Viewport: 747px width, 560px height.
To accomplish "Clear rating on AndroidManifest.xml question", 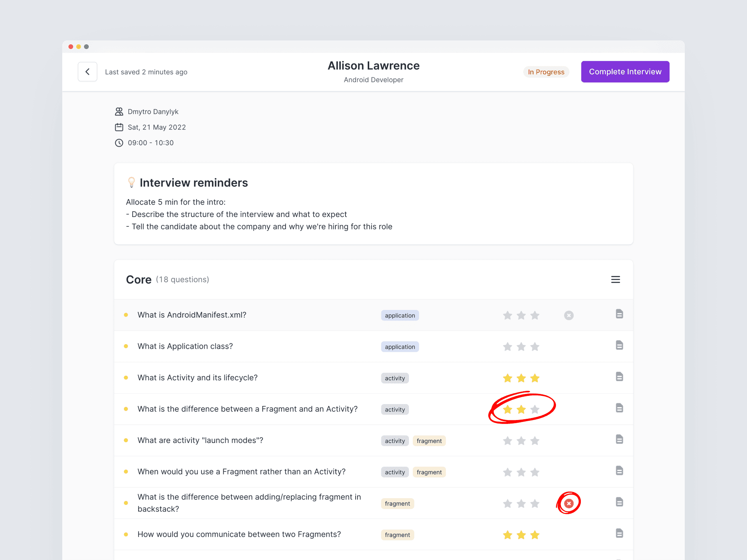I will pyautogui.click(x=569, y=315).
